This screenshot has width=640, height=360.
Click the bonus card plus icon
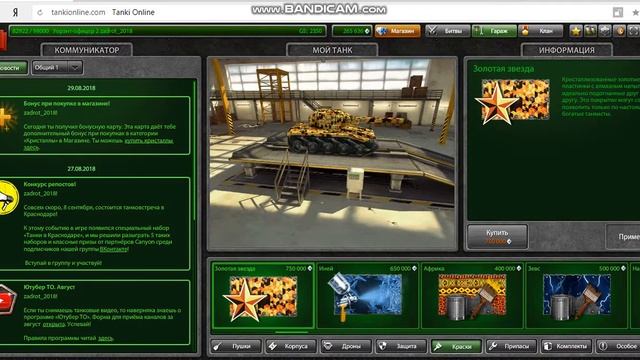click(7, 118)
